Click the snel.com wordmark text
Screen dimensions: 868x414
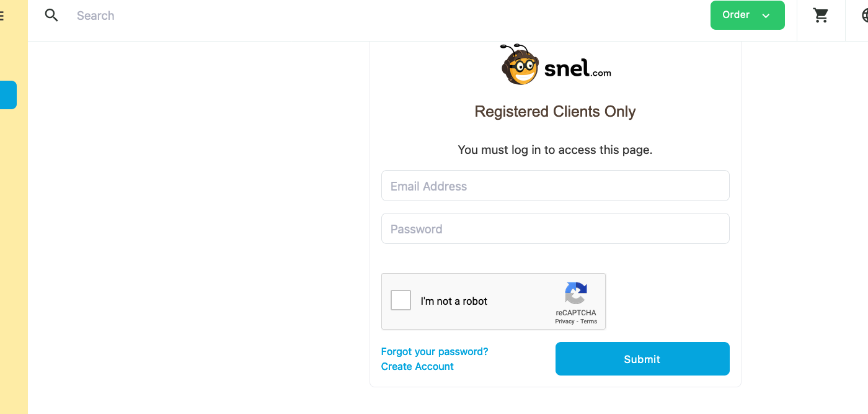coord(577,68)
